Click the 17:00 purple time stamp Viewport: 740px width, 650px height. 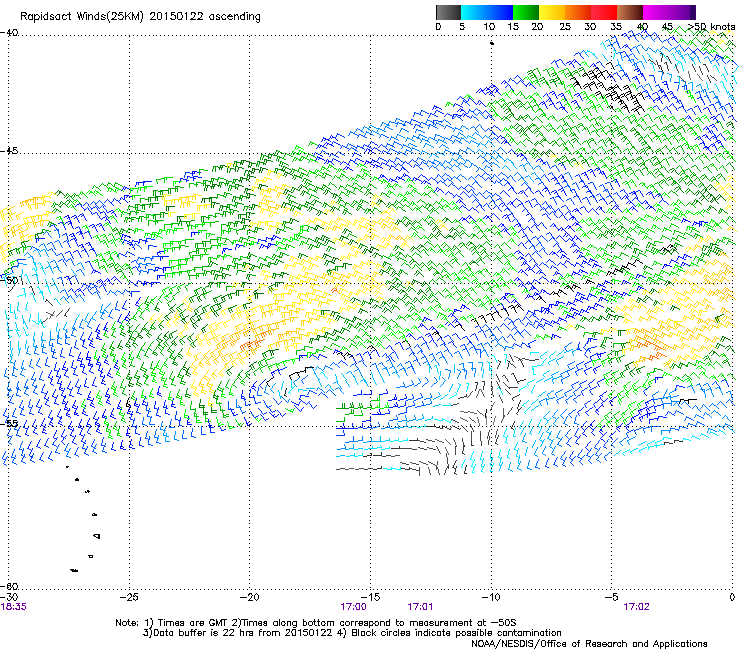click(353, 607)
